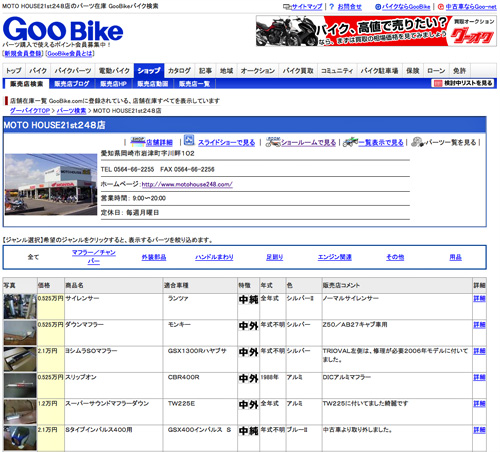Image resolution: width=500 pixels, height=452 pixels.
Task: Click the sitemap icon in the header
Action: coord(287,6)
